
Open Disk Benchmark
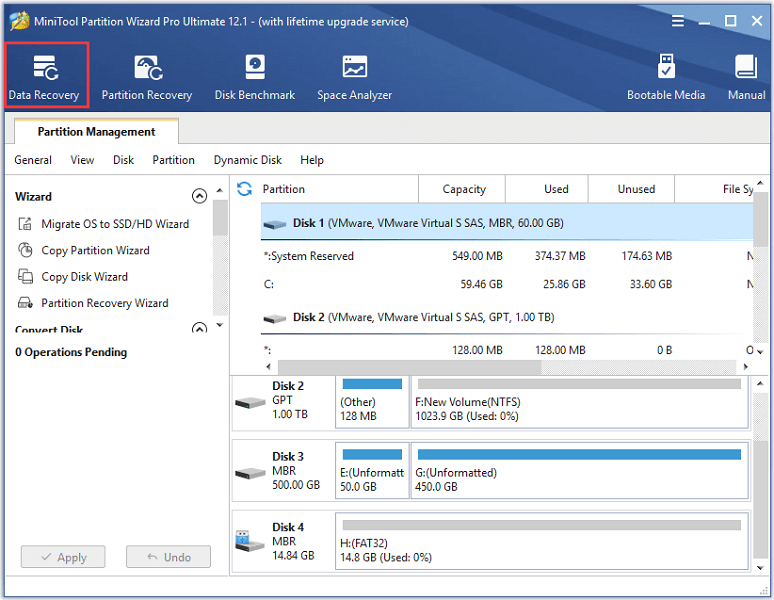[x=255, y=77]
